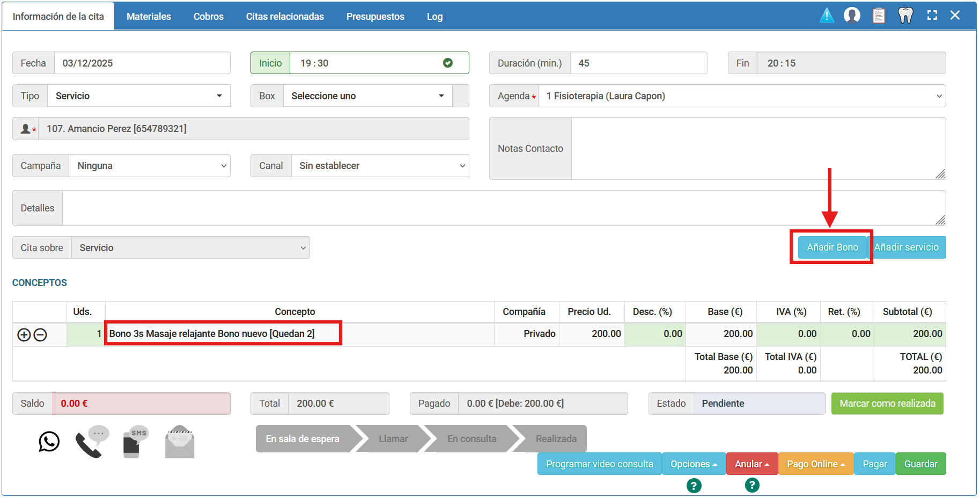Click the tooth odontogram icon
The image size is (980, 498).
pyautogui.click(x=905, y=16)
